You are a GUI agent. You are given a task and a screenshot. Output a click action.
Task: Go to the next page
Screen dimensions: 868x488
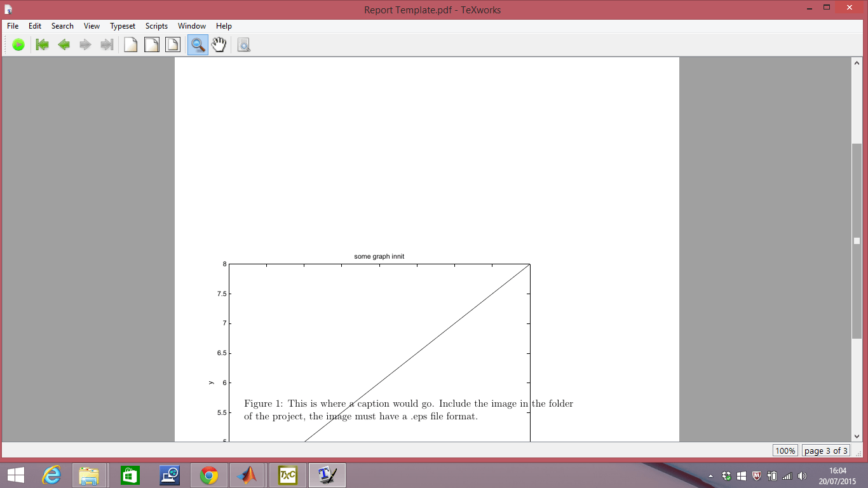85,44
